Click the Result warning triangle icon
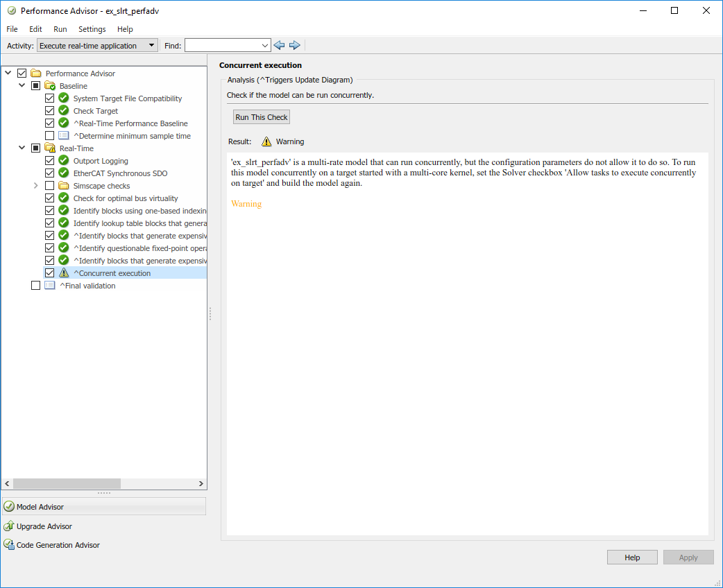 coord(266,141)
